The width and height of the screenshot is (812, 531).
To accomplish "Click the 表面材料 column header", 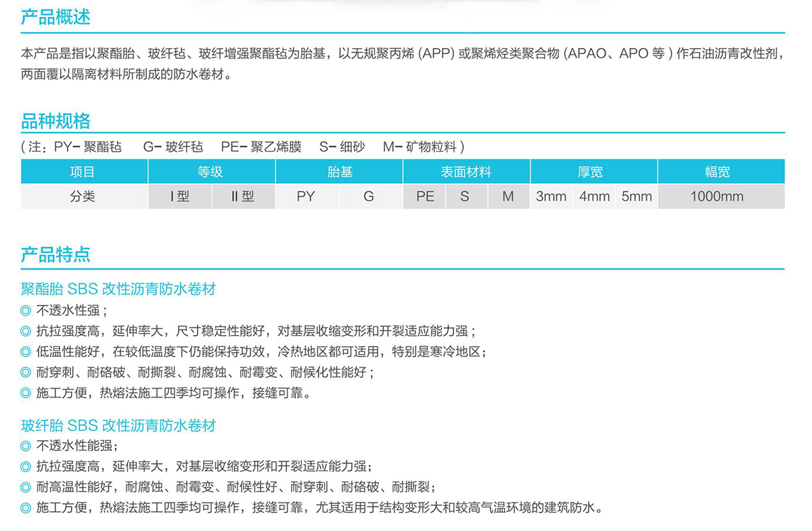I will pos(466,172).
